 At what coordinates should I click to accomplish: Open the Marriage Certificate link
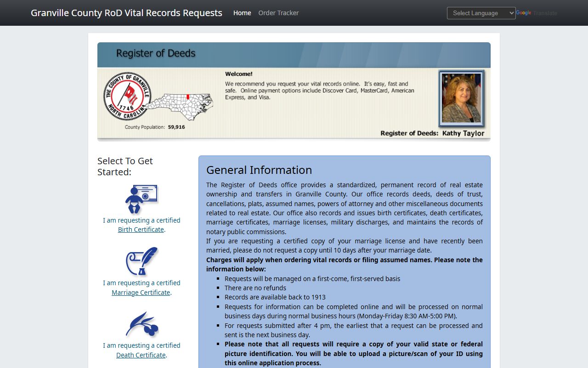click(x=141, y=293)
